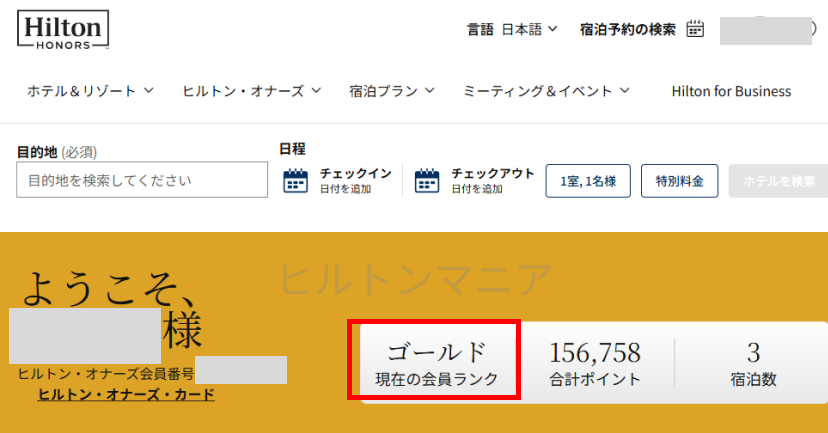The image size is (828, 433).
Task: Click the destination search input field
Action: pyautogui.click(x=135, y=181)
